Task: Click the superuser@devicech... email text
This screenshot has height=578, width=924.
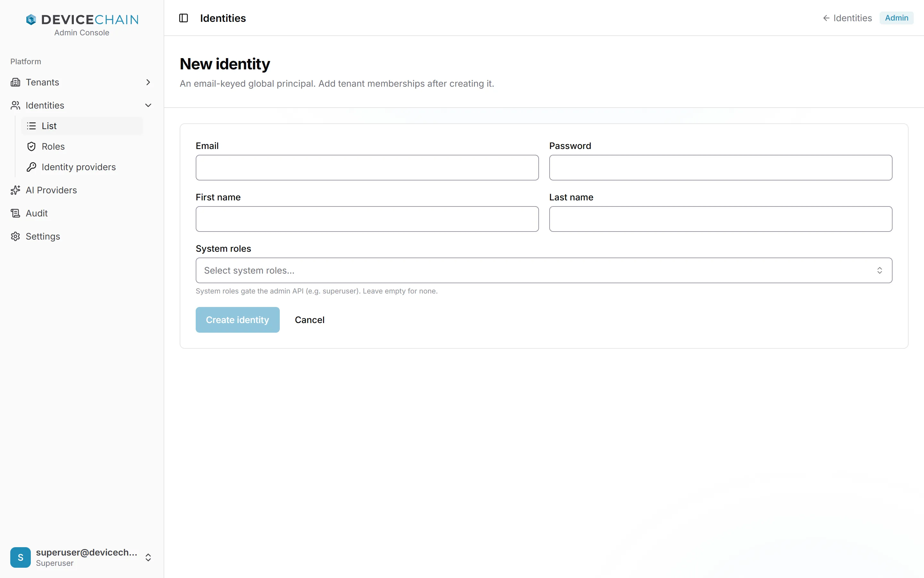Action: (86, 552)
